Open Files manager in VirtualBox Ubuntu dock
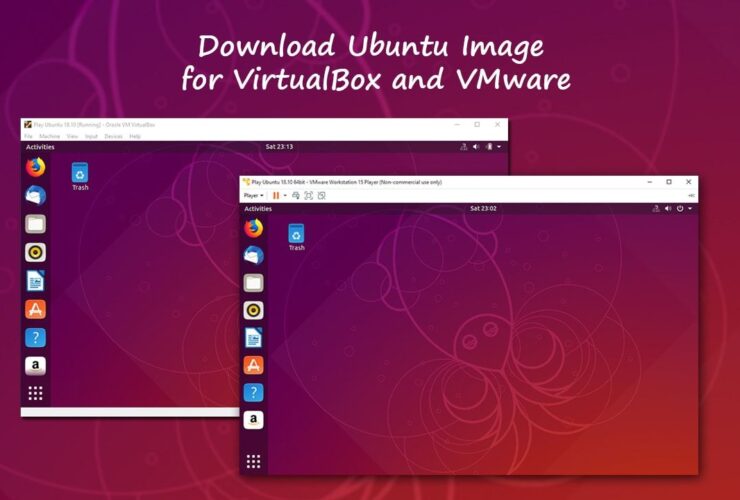This screenshot has width=740, height=500. point(35,224)
